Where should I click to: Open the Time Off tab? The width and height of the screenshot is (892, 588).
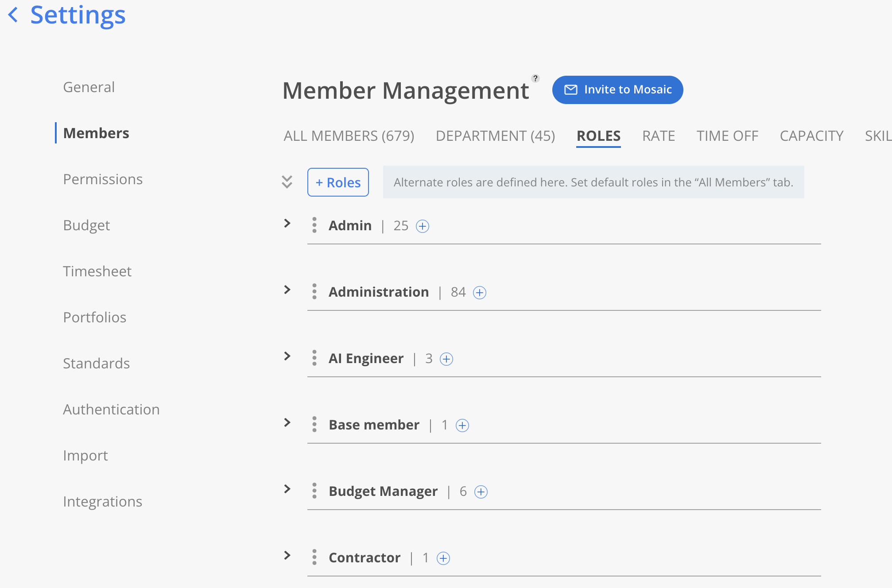pyautogui.click(x=727, y=136)
